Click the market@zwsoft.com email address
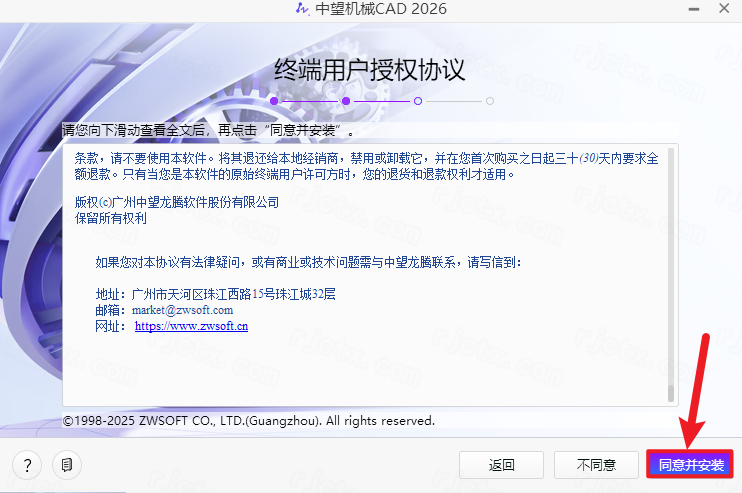 182,310
